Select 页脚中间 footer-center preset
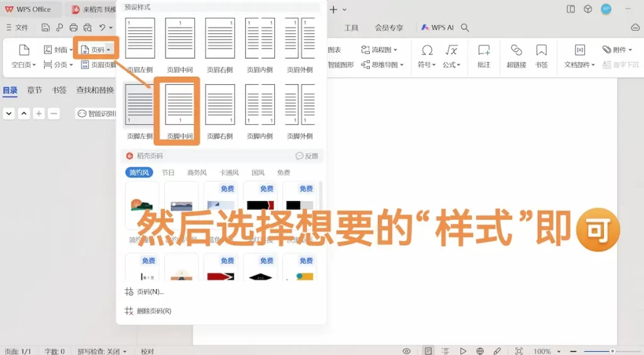644x355 pixels. [x=180, y=112]
